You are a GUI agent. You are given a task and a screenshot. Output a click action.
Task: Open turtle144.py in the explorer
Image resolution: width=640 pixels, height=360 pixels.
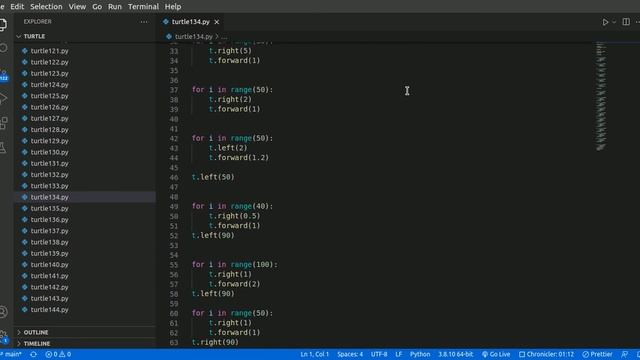point(85,310)
